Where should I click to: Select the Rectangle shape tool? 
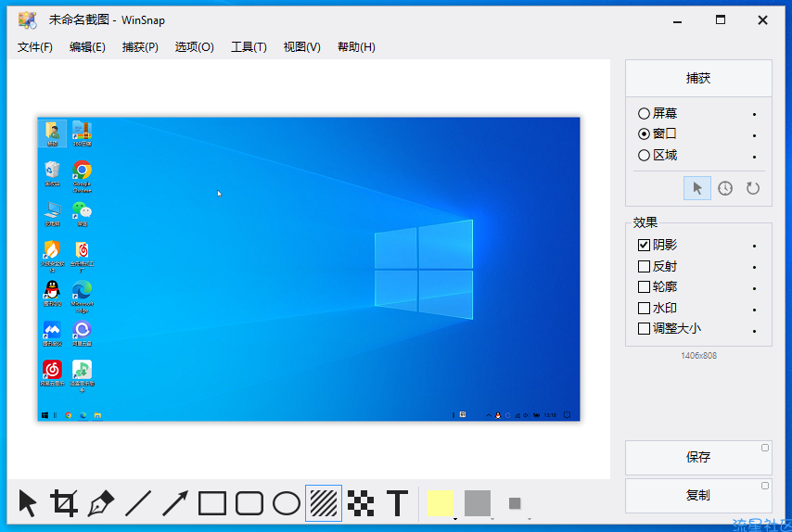point(212,502)
